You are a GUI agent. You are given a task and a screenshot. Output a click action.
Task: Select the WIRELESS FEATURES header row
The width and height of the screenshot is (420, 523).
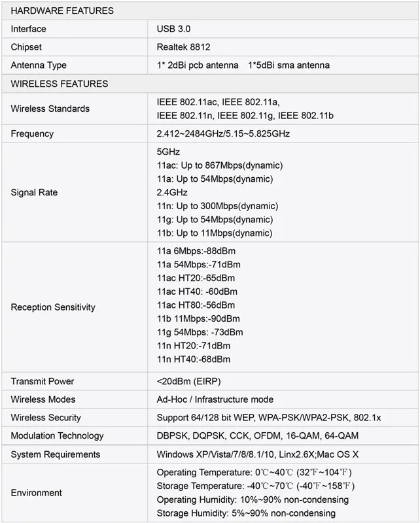click(210, 84)
